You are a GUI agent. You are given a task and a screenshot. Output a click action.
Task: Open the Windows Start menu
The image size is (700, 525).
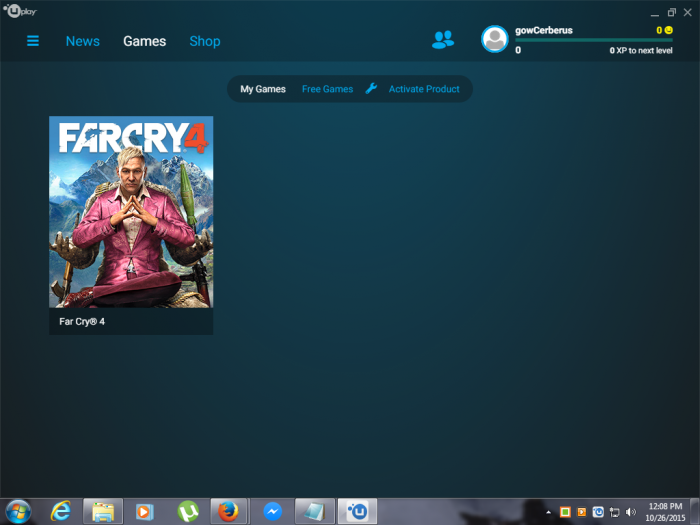[x=18, y=512]
